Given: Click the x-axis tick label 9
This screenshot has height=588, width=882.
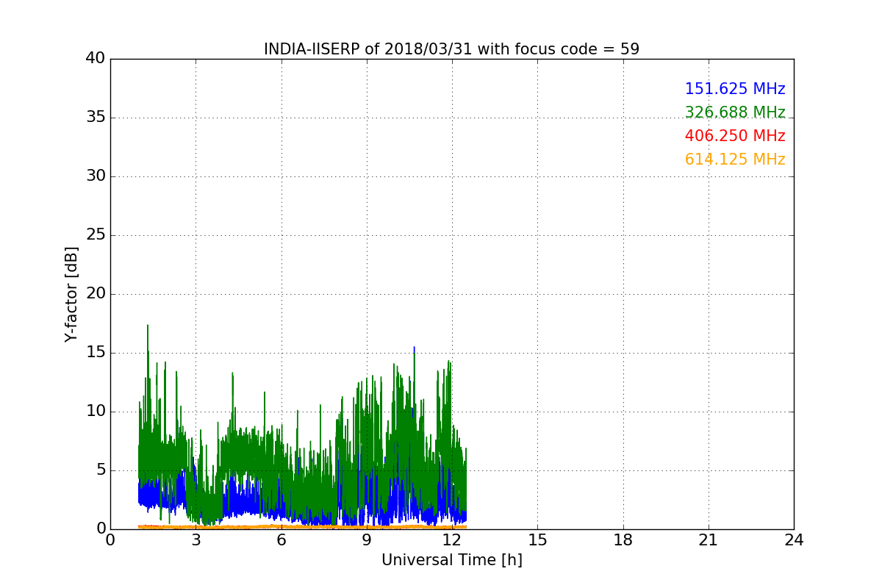Looking at the screenshot, I should click(x=367, y=539).
